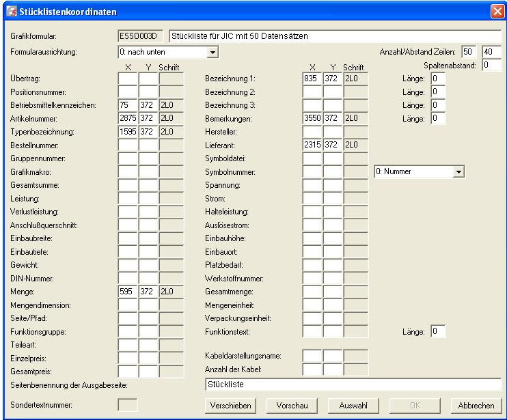Click the Übertrag X field

click(128, 79)
